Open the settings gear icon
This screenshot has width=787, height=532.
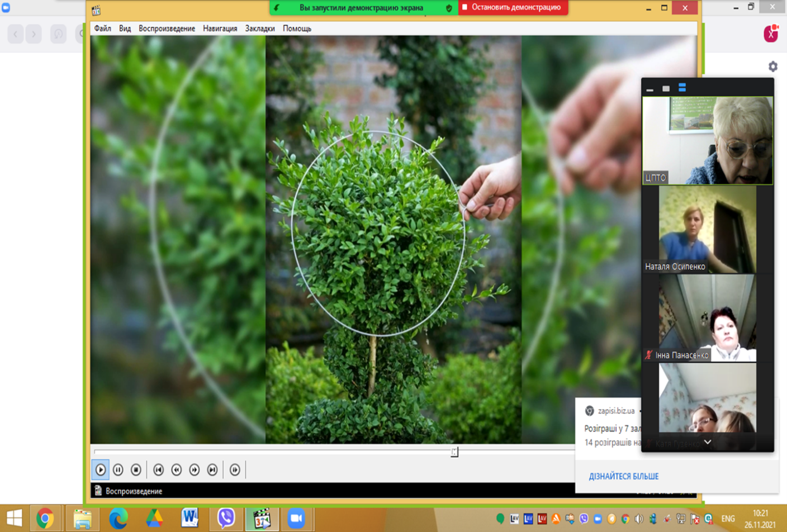coord(773,66)
